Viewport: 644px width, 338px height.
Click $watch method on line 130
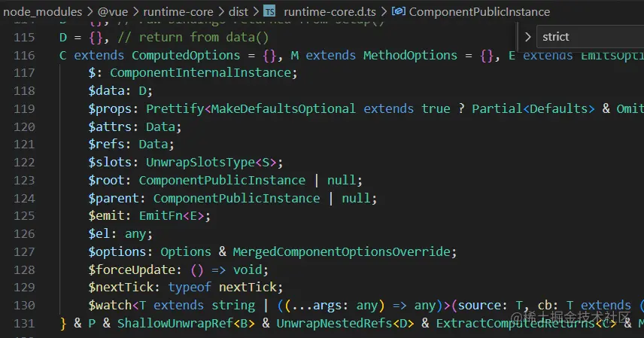(110, 305)
